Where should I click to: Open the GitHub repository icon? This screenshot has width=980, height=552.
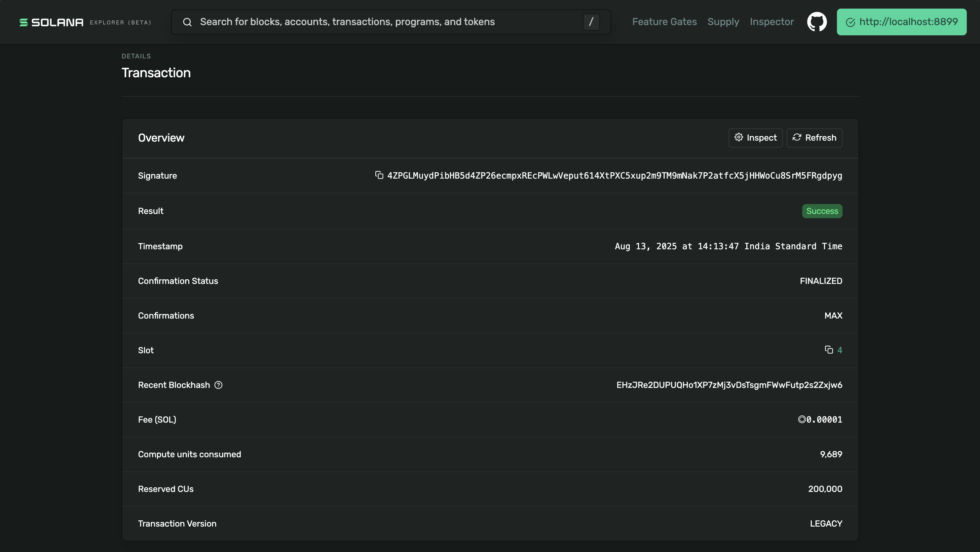(x=817, y=22)
